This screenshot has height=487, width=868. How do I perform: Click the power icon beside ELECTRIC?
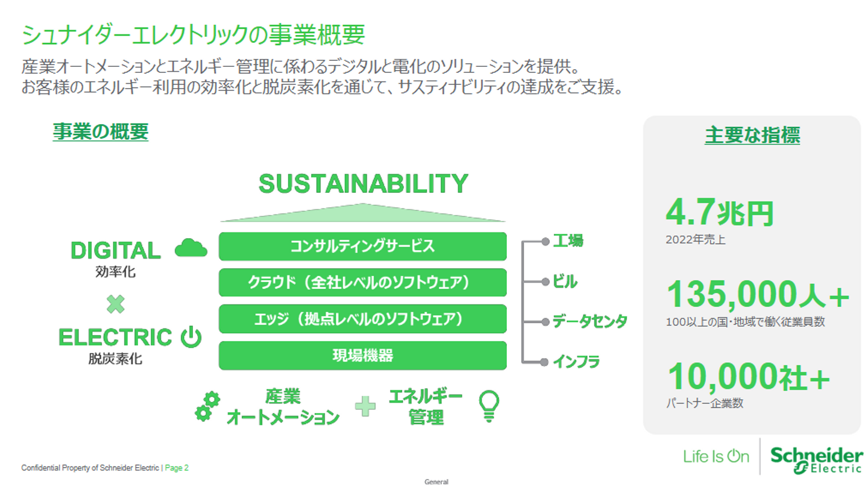[x=191, y=337]
